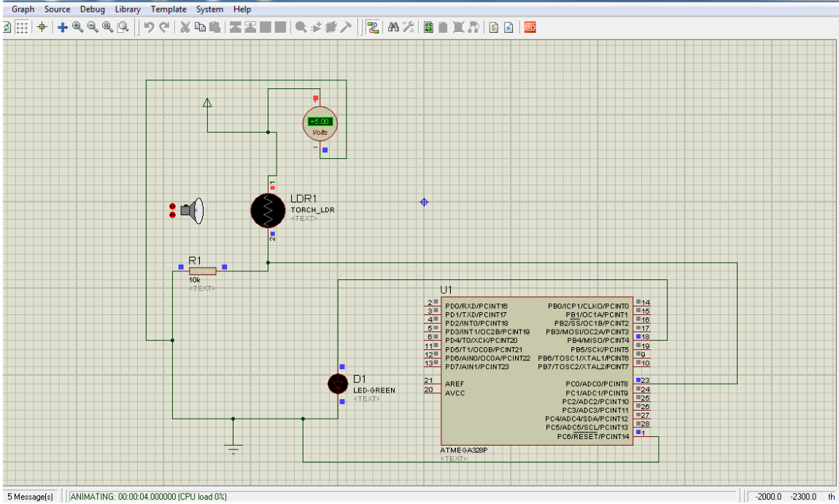
Task: Select the Zoom Out tool
Action: [x=91, y=27]
